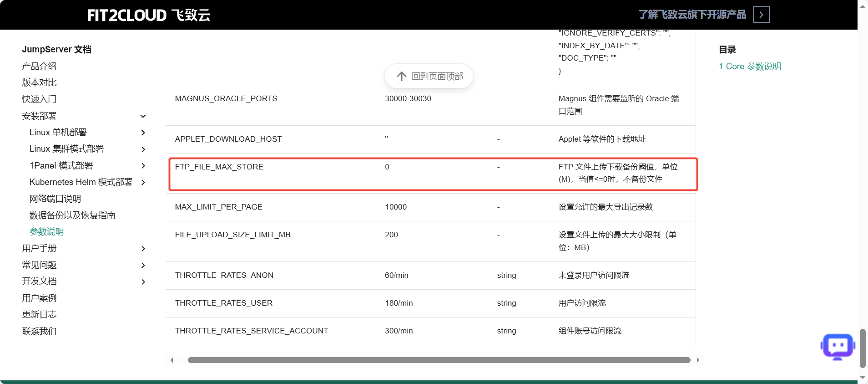This screenshot has width=868, height=384.
Task: Open the 产品介绍 page
Action: [39, 66]
